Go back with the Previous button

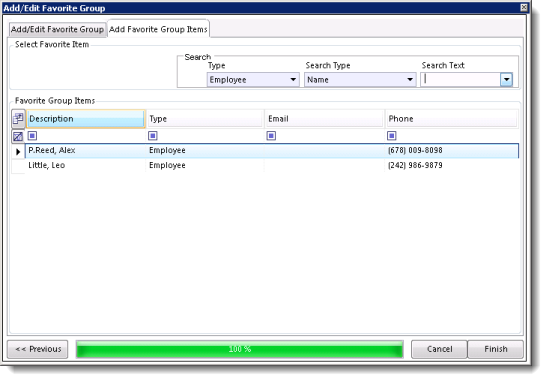(x=38, y=349)
